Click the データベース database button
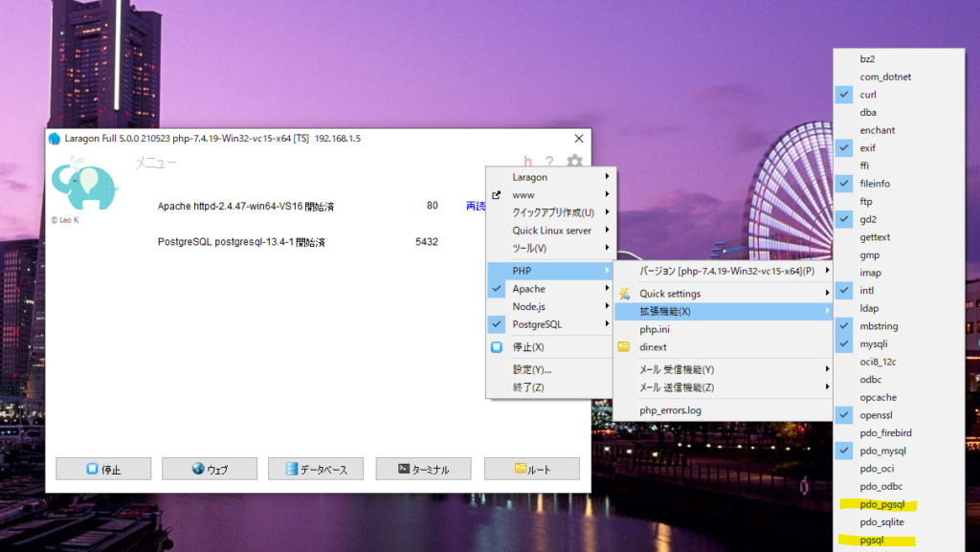Screen dimensions: 980x552 tap(316, 469)
